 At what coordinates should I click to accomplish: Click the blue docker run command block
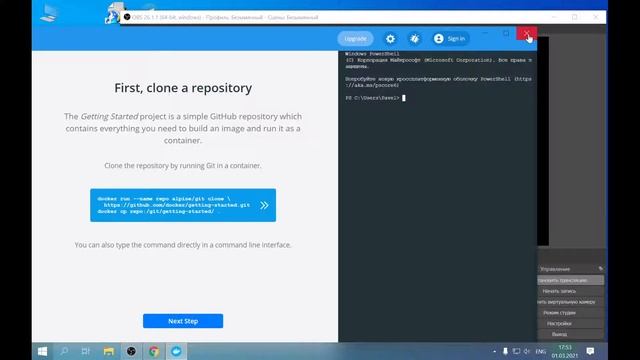(x=183, y=205)
